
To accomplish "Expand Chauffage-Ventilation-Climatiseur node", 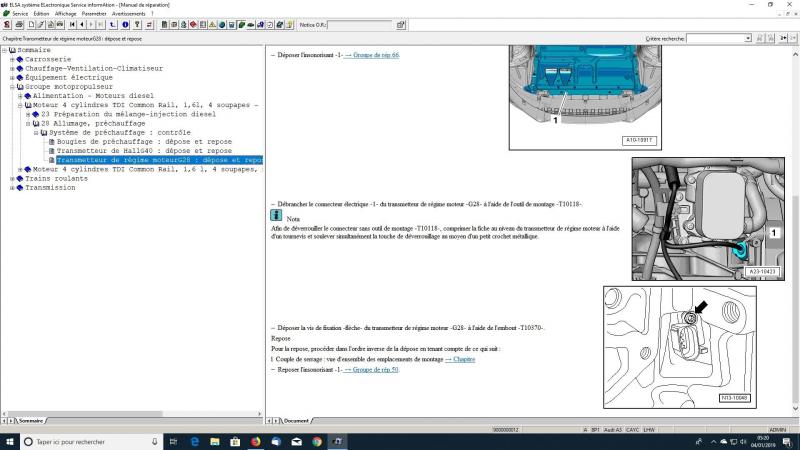I will 12,68.
